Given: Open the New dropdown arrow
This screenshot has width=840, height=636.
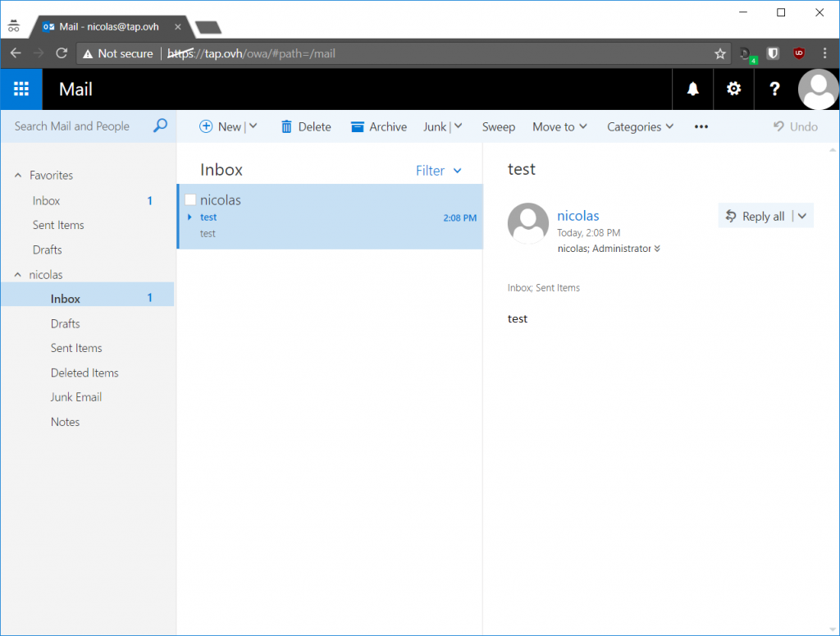Looking at the screenshot, I should pyautogui.click(x=253, y=126).
